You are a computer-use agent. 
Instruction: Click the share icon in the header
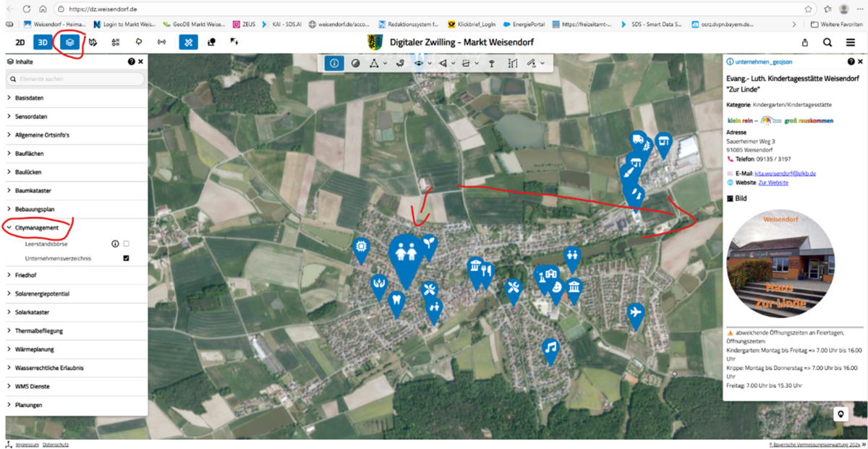coord(805,43)
